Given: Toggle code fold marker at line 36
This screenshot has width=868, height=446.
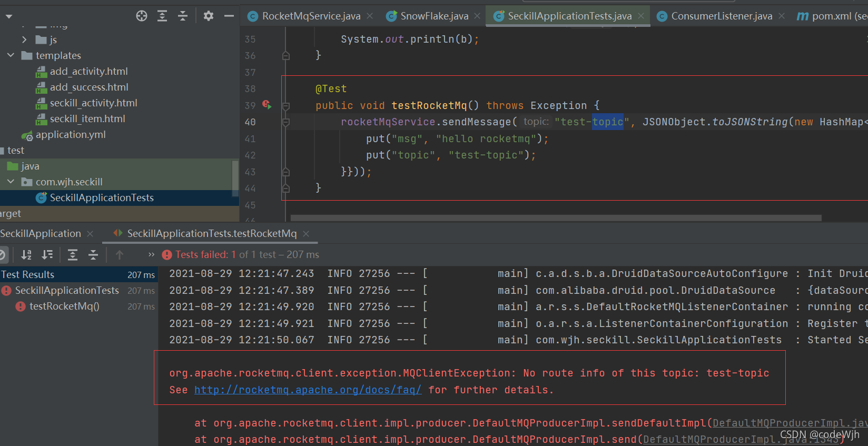Looking at the screenshot, I should (286, 55).
